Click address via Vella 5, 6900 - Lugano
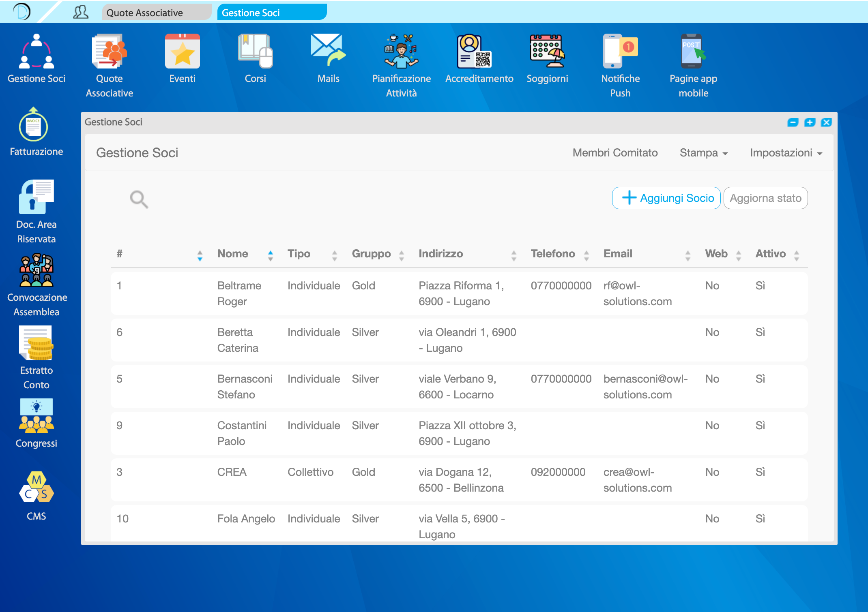Image resolution: width=868 pixels, height=612 pixels. point(462,526)
